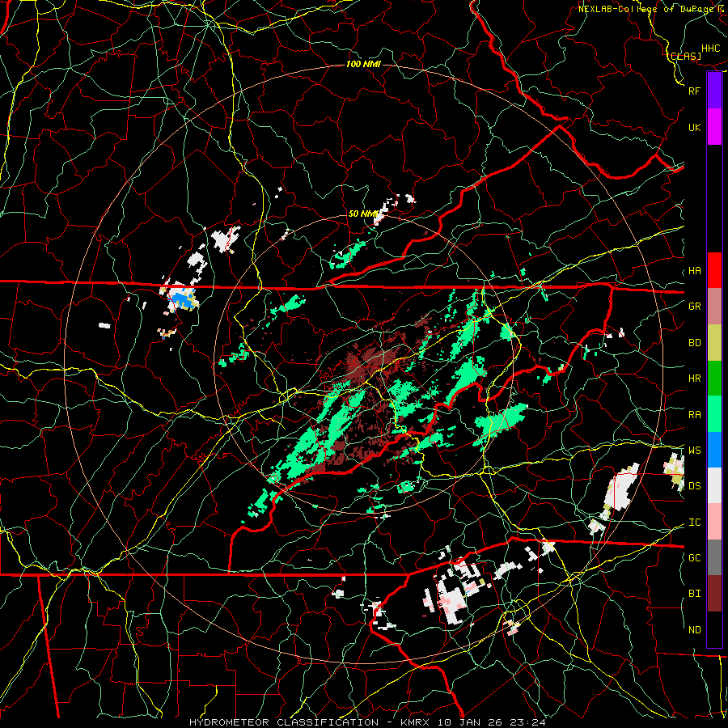Select the light pink IC legend swatch
This screenshot has width=728, height=728.
[714, 522]
